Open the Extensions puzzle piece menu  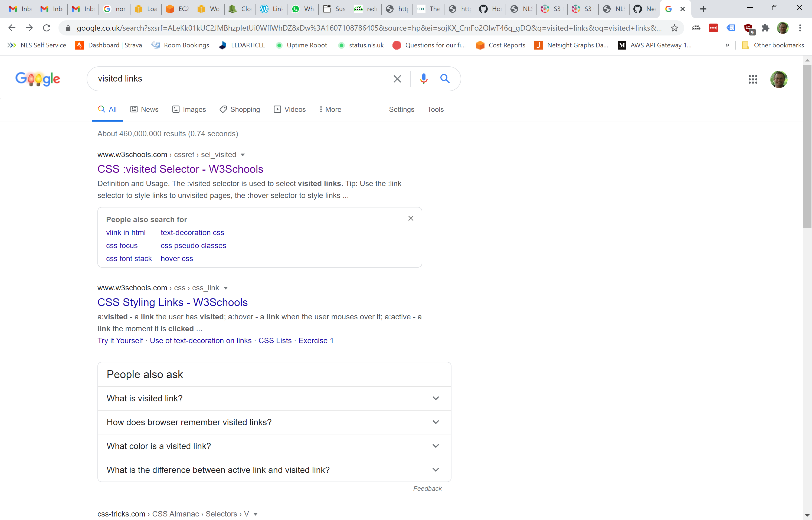click(765, 28)
